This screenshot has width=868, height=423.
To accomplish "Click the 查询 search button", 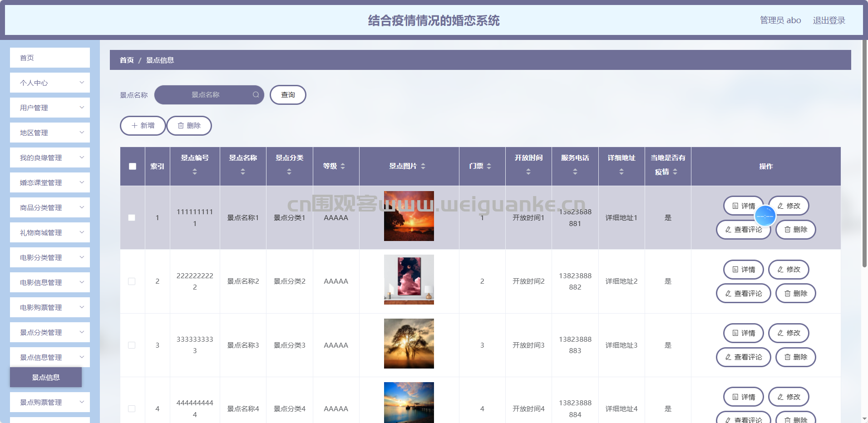I will (x=288, y=95).
